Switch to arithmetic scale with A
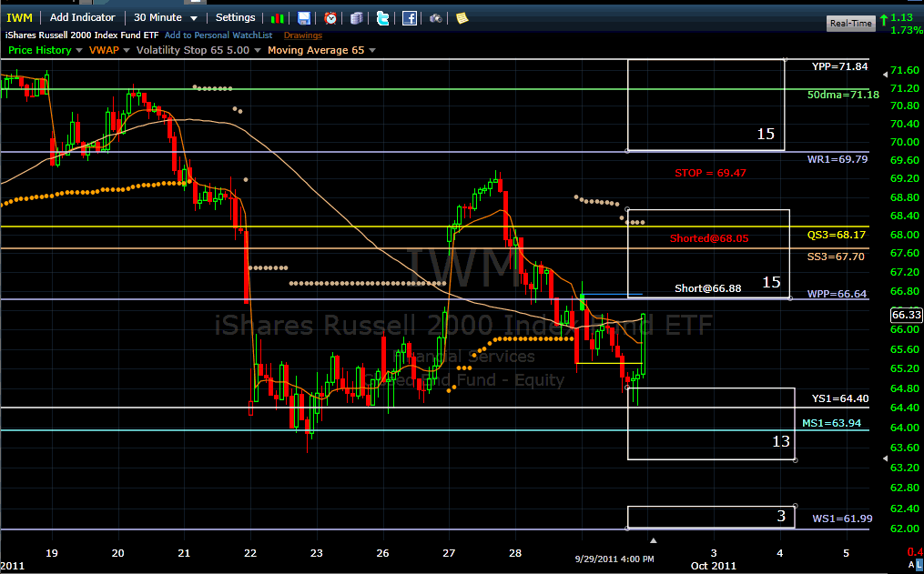 click(911, 565)
